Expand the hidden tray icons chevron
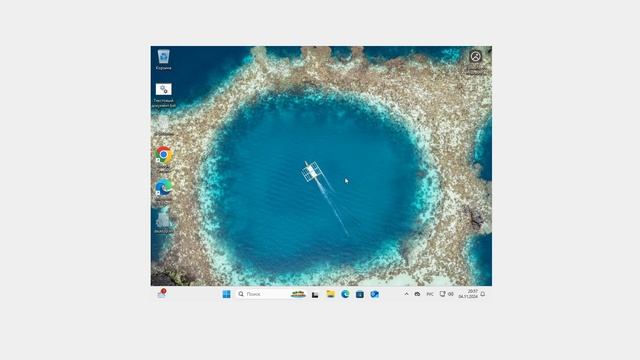The width and height of the screenshot is (640, 360). click(407, 294)
